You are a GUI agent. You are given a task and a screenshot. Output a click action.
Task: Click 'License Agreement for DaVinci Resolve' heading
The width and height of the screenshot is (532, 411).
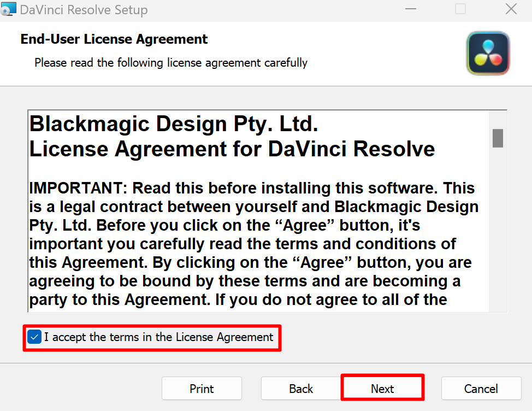pyautogui.click(x=232, y=149)
